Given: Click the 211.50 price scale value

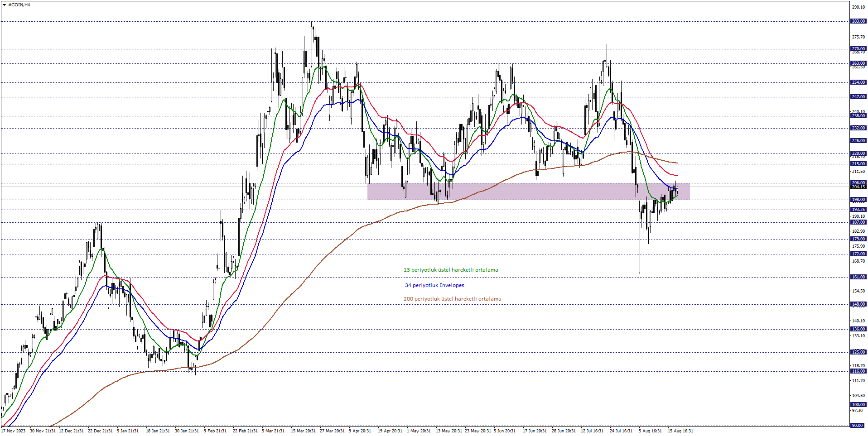Looking at the screenshot, I should click(858, 172).
